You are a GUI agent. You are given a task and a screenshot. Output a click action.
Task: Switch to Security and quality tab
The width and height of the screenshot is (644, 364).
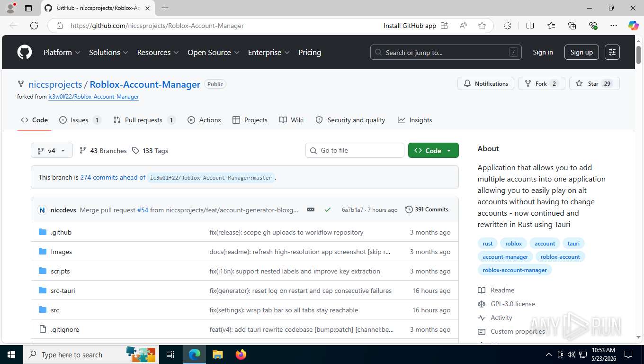350,120
